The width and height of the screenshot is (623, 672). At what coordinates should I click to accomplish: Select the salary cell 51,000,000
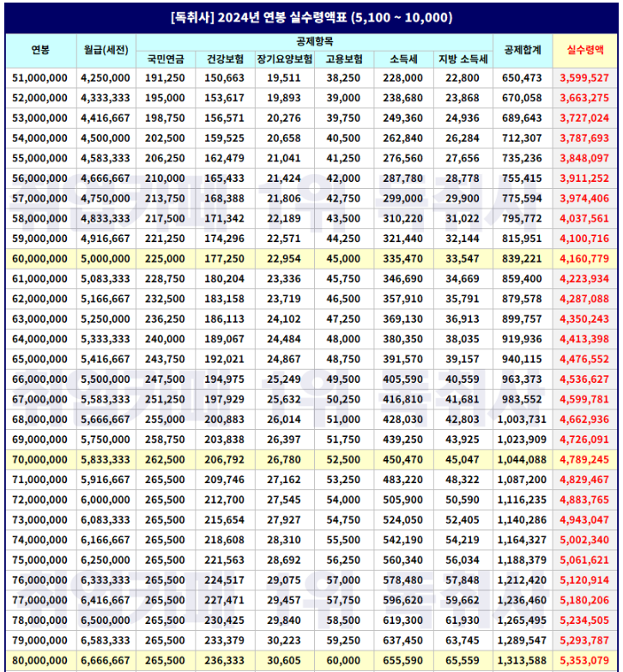click(39, 78)
